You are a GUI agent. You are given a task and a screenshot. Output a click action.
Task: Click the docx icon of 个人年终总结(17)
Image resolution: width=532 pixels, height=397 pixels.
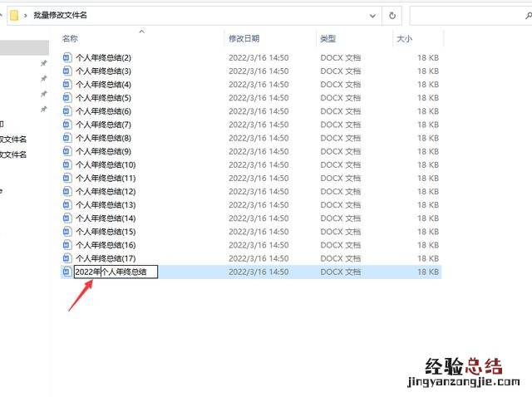click(67, 258)
